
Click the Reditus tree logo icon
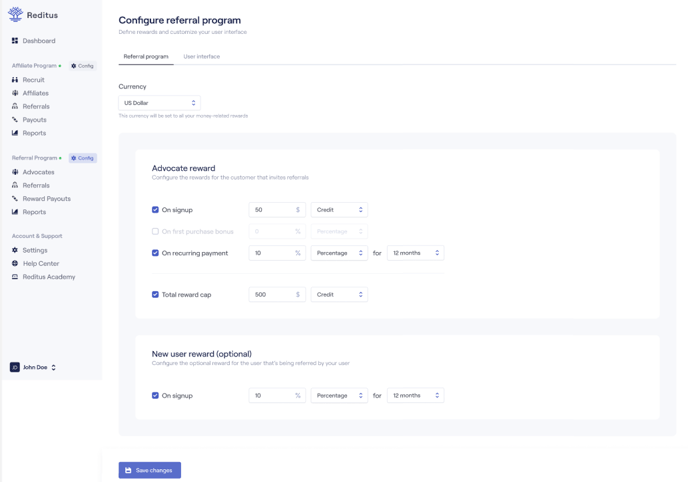[15, 14]
